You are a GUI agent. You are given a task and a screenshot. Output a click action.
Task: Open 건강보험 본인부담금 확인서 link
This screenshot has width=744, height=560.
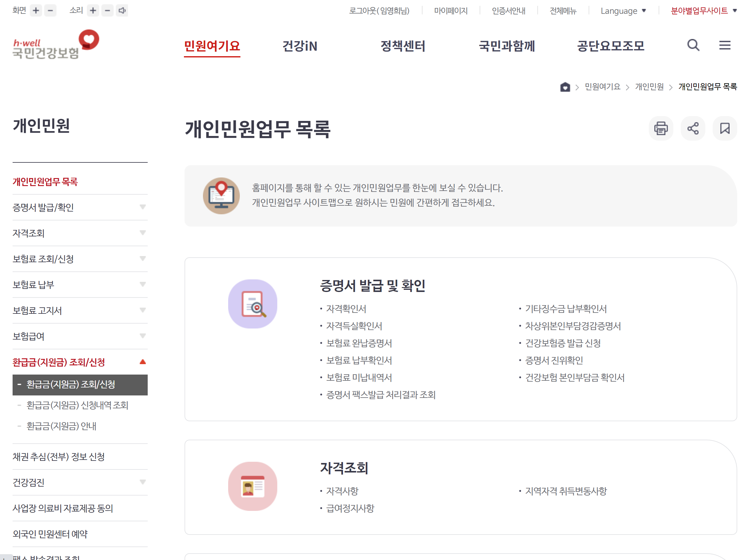575,377
